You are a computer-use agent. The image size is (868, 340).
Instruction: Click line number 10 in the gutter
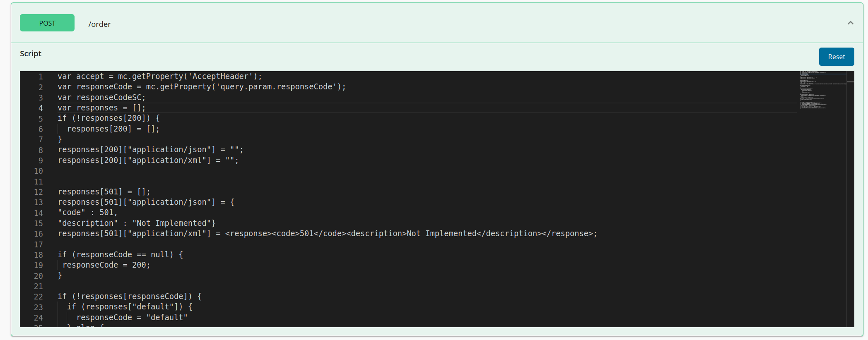(x=39, y=171)
